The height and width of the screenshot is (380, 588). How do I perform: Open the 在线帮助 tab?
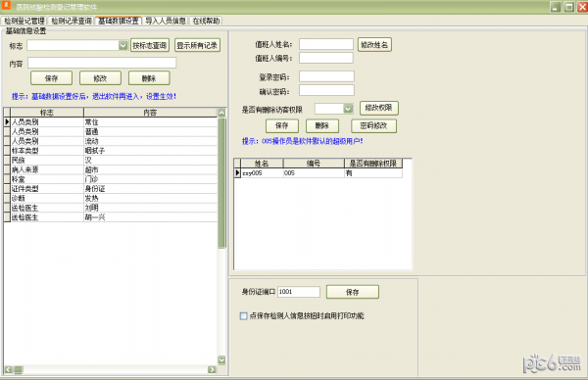coord(206,21)
